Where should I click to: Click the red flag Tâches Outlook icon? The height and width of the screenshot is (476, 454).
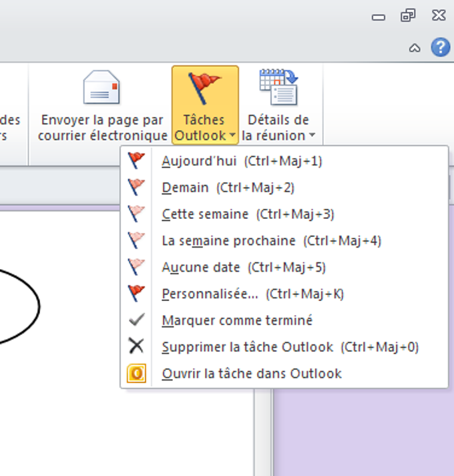pyautogui.click(x=205, y=88)
